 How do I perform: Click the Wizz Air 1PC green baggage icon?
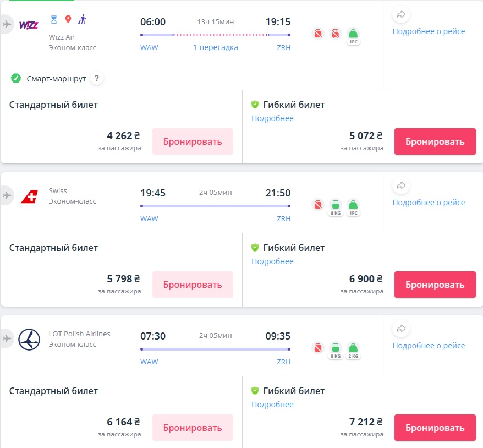(x=353, y=35)
